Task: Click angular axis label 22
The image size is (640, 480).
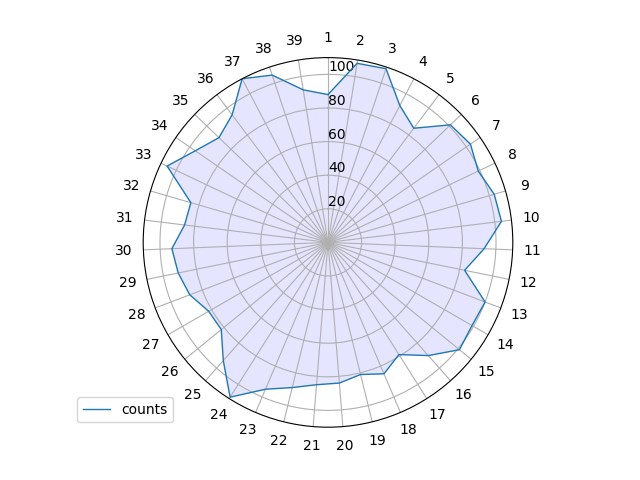Action: (x=278, y=440)
